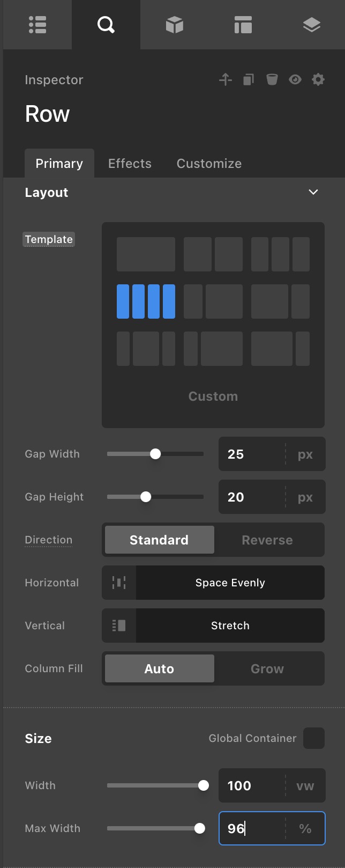This screenshot has width=345, height=868.
Task: Click the Gap Width slider handle
Action: pos(155,454)
